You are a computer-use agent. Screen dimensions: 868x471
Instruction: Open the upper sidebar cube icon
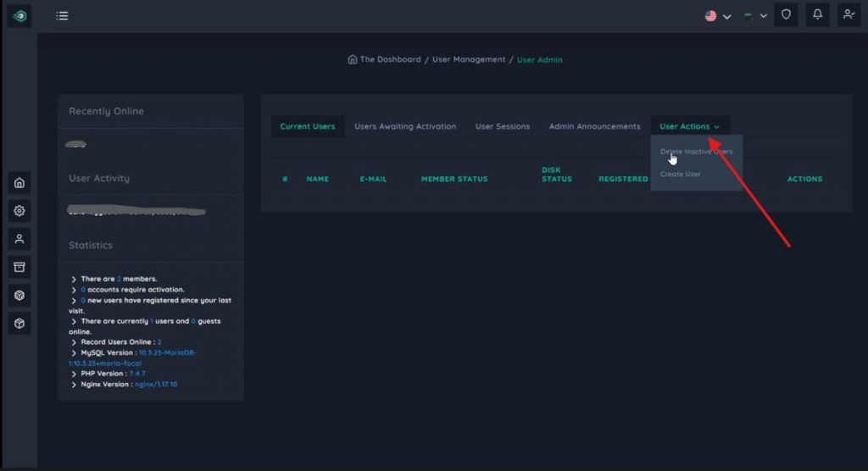coord(19,296)
